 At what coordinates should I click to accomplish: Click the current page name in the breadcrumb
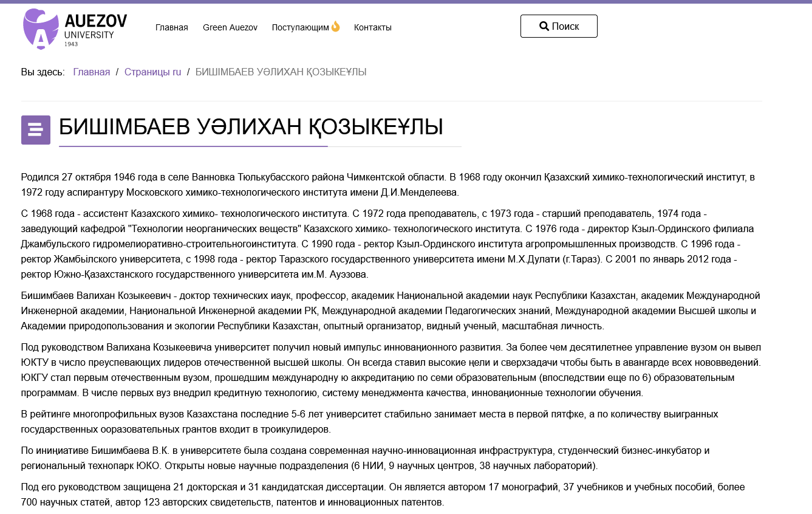point(281,72)
